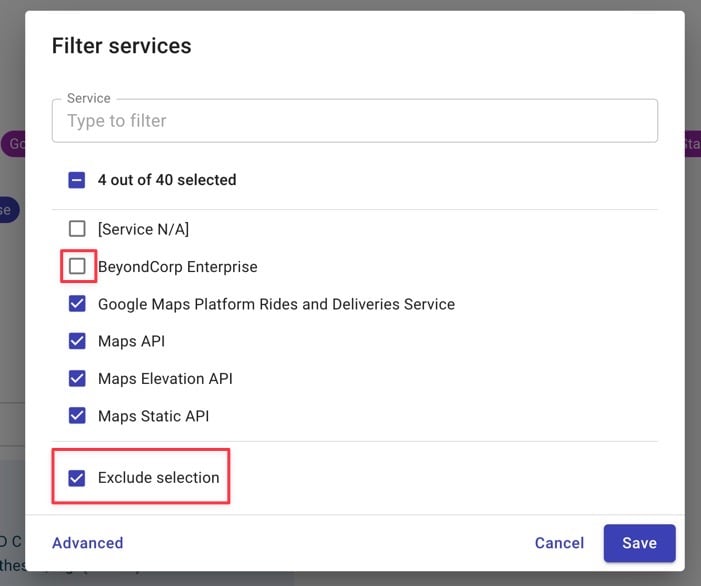Click the Service filter input field
The height and width of the screenshot is (586, 701).
tap(355, 121)
